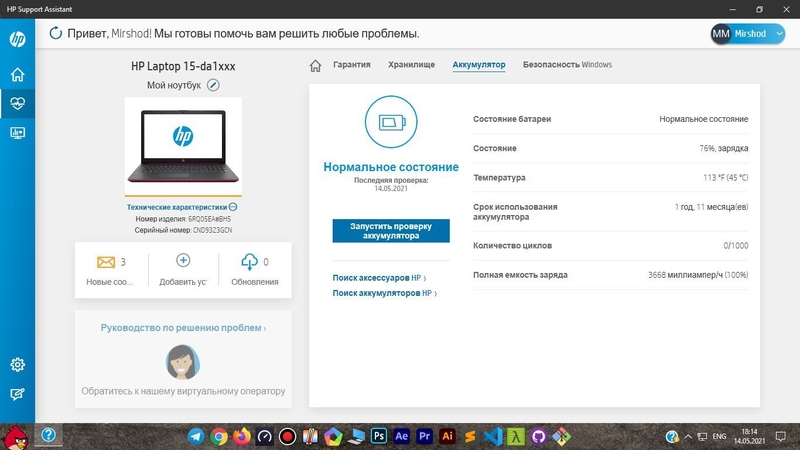Screen dimensions: 800x450
Task: Click the 'Обновления' label
Action: [x=255, y=282]
